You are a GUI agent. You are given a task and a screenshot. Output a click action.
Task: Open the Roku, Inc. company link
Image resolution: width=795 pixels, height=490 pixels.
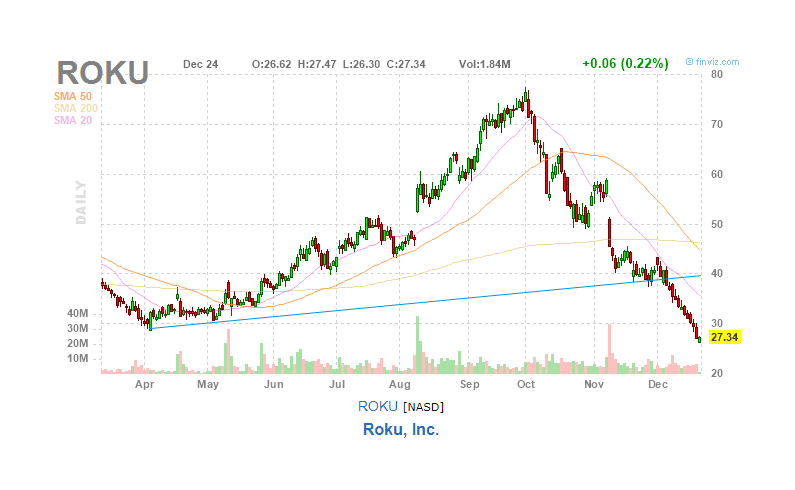point(401,430)
